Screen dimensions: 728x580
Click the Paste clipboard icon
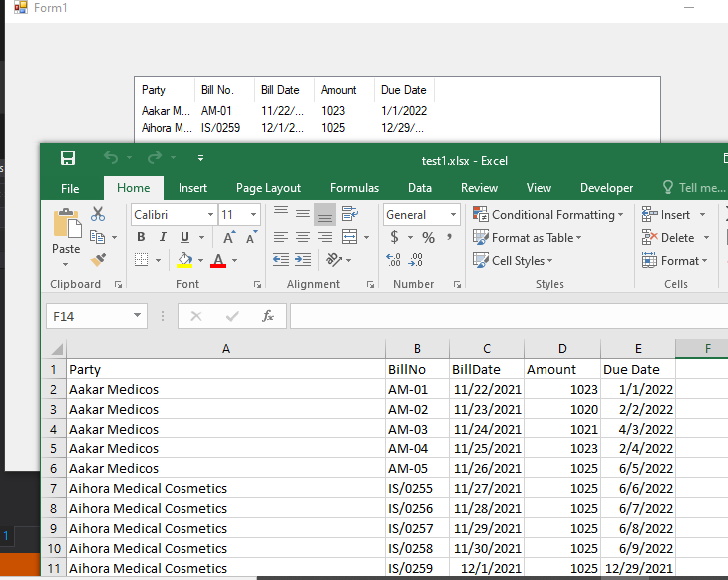click(x=67, y=223)
